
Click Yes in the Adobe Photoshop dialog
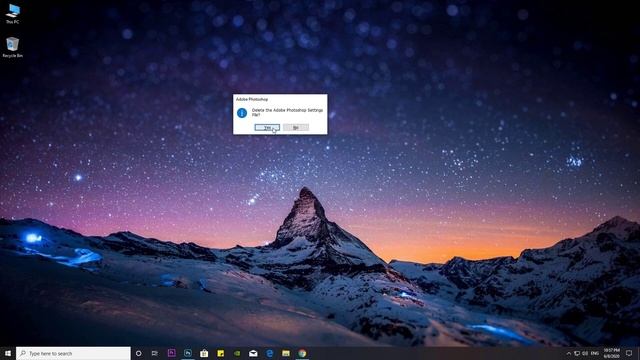267,128
